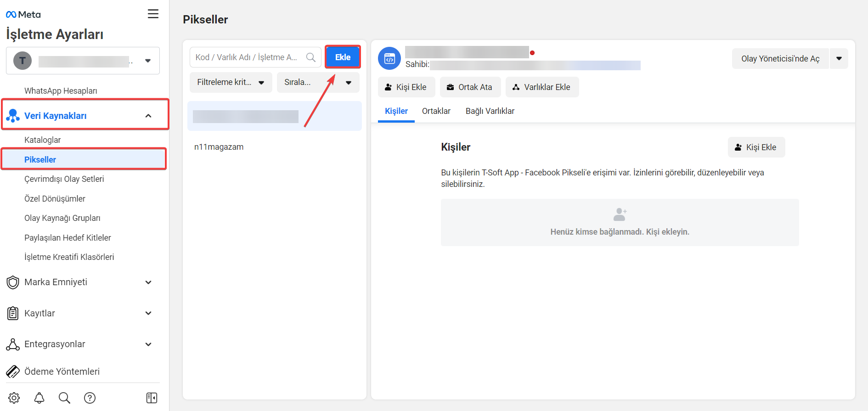Screen dimensions: 868x411
Task: Switch to the Ortaklar tab
Action: pos(436,111)
